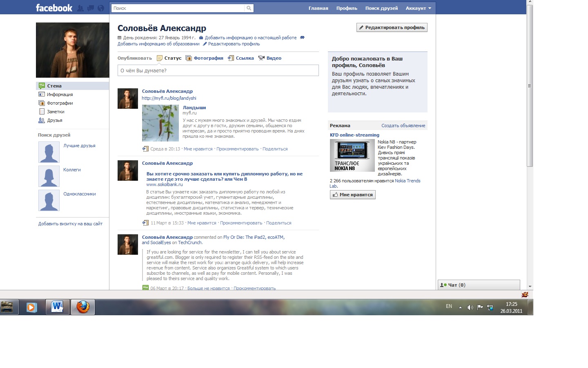Click the Facebook logo
Image resolution: width=588 pixels, height=368 pixels.
pos(54,8)
